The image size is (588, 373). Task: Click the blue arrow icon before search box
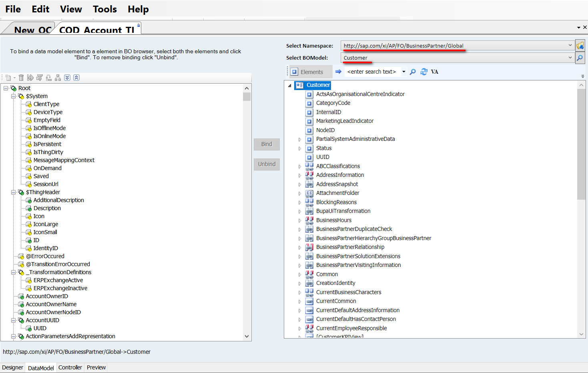[338, 72]
